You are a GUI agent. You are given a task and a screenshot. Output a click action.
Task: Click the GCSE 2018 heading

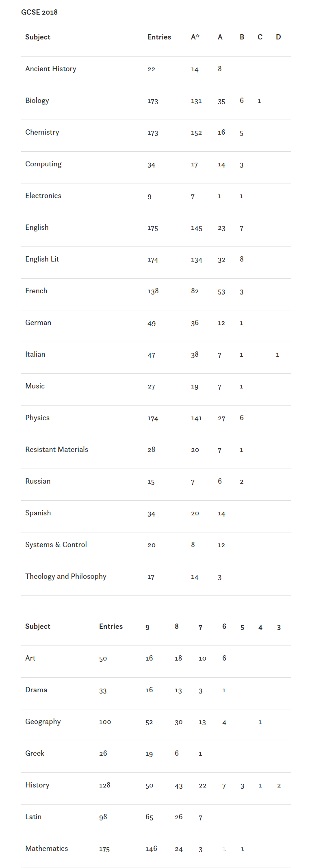tap(39, 12)
